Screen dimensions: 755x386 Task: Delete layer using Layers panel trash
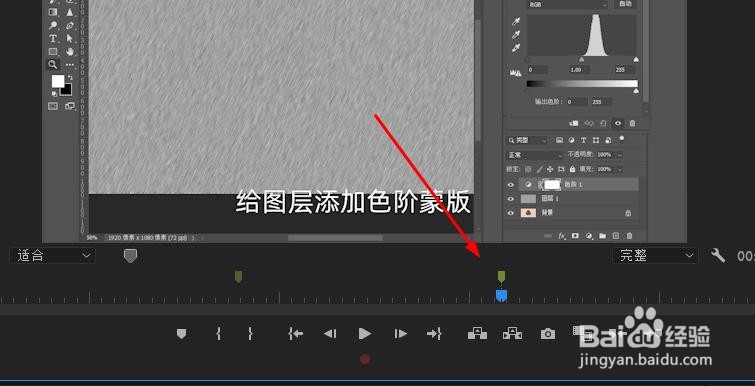coord(629,236)
